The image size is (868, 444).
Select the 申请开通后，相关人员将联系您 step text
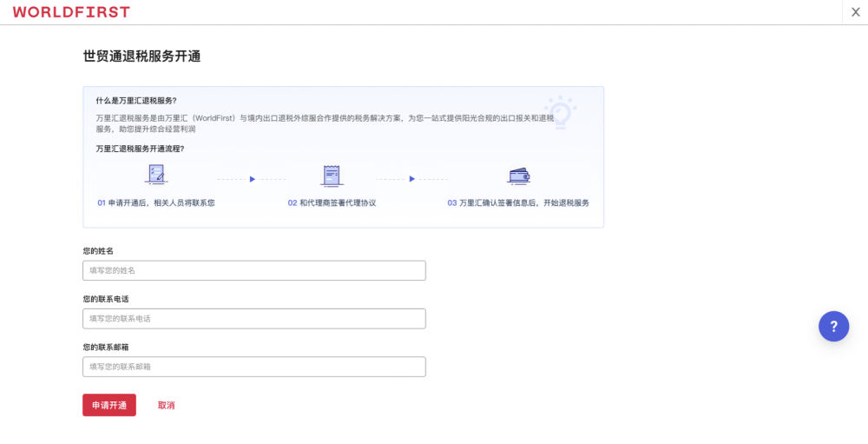tap(161, 202)
